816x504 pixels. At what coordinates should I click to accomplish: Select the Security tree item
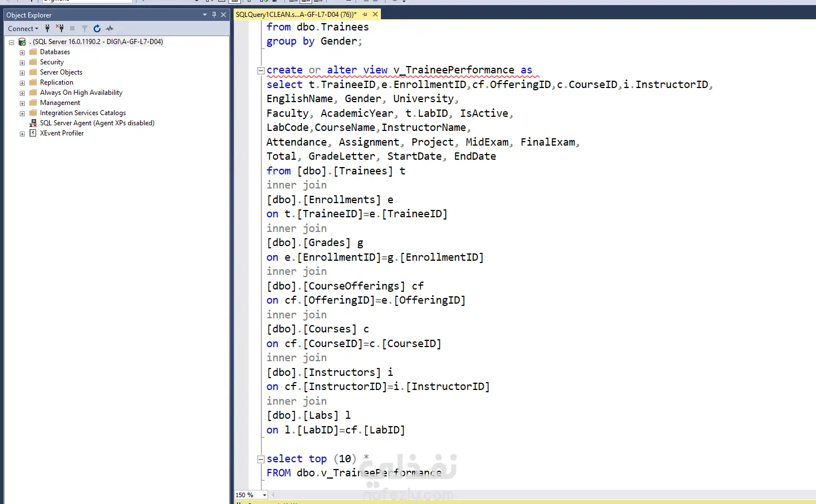tap(51, 62)
